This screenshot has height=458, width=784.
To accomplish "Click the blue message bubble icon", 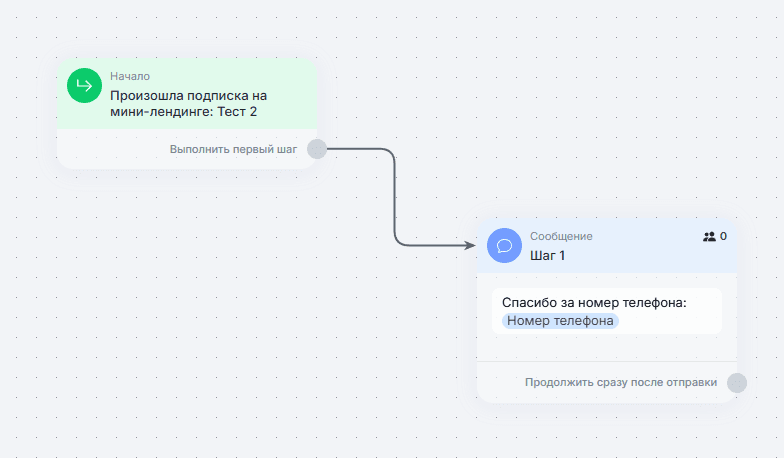I will coord(504,246).
